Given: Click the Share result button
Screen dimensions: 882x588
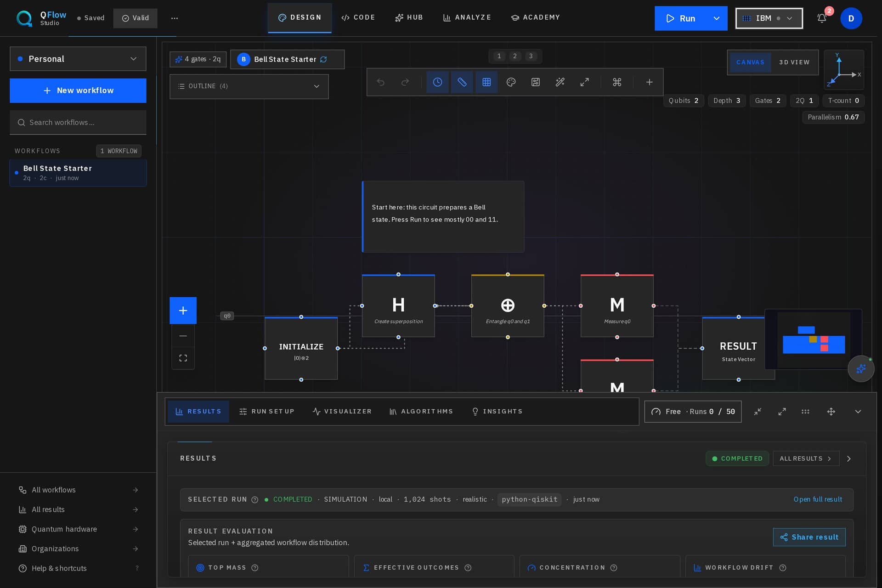Looking at the screenshot, I should tap(809, 537).
